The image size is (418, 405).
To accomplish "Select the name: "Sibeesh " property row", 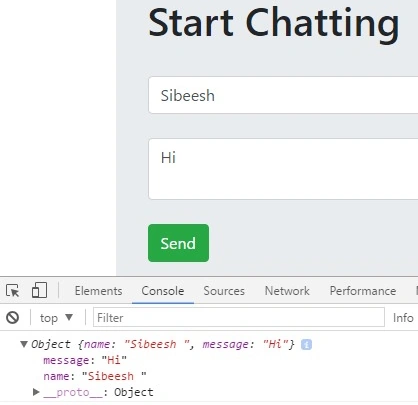I will coord(95,376).
